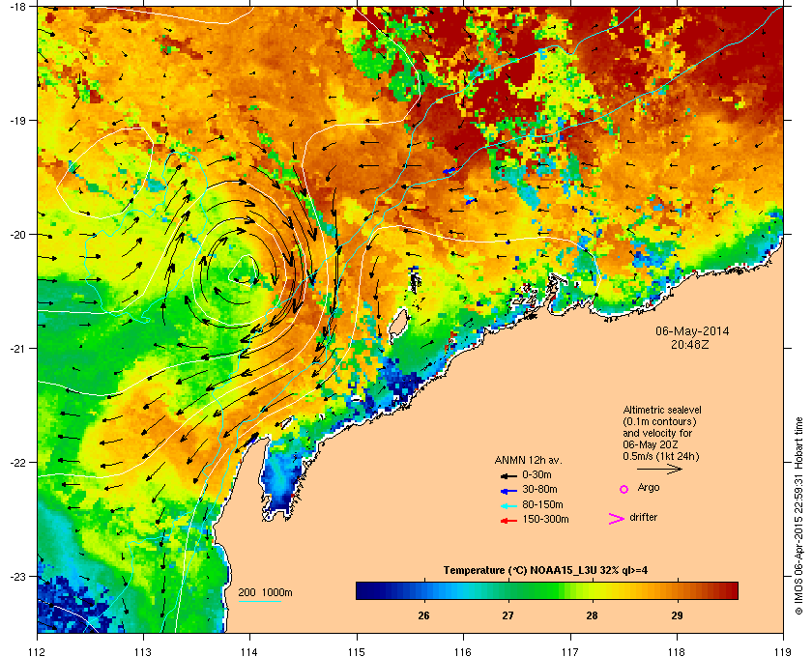The width and height of the screenshot is (812, 657).
Task: Select the '06-May-2014' date label
Action: pyautogui.click(x=692, y=331)
